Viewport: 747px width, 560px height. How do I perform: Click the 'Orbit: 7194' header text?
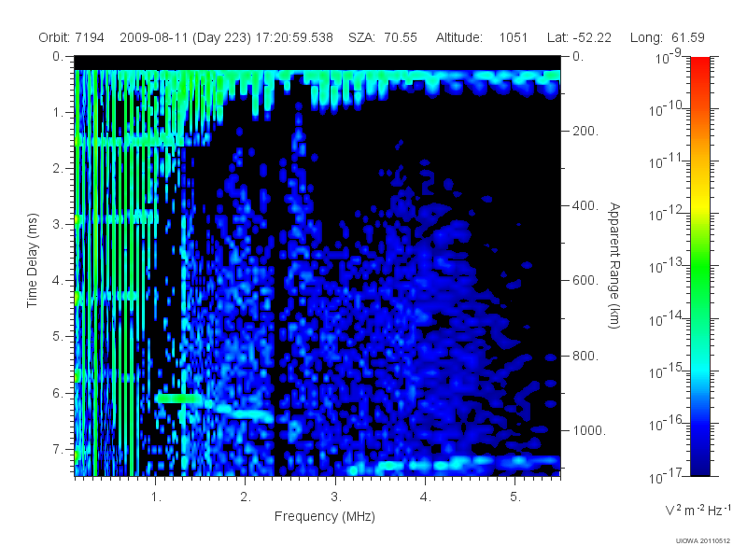tap(71, 37)
